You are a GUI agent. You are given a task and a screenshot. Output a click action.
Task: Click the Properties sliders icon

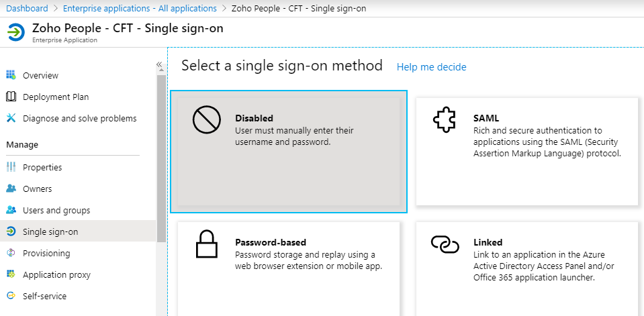pyautogui.click(x=11, y=167)
